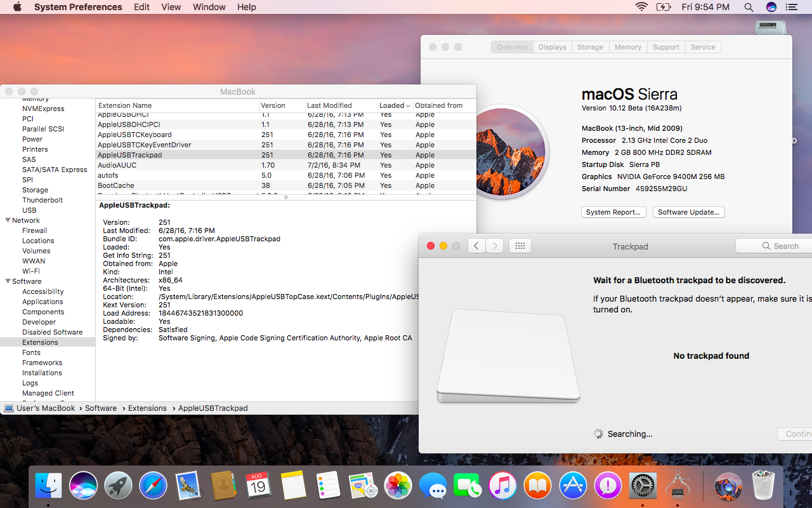This screenshot has height=508, width=812.
Task: Select the autofs extension row
Action: tap(285, 175)
